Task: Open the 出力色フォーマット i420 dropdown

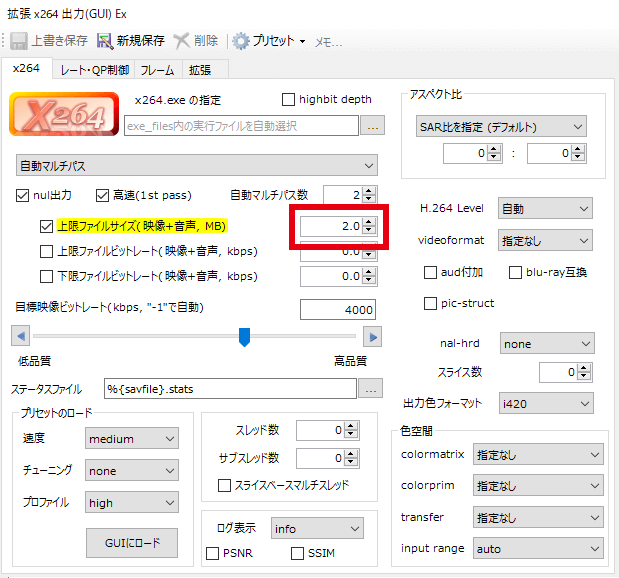Action: click(x=546, y=403)
